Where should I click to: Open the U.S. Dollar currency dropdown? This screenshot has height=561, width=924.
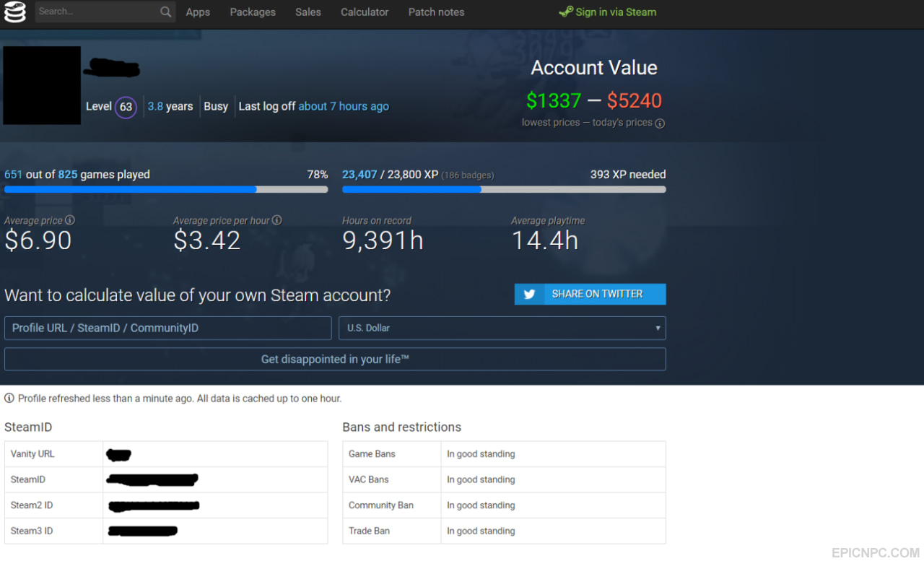tap(502, 328)
